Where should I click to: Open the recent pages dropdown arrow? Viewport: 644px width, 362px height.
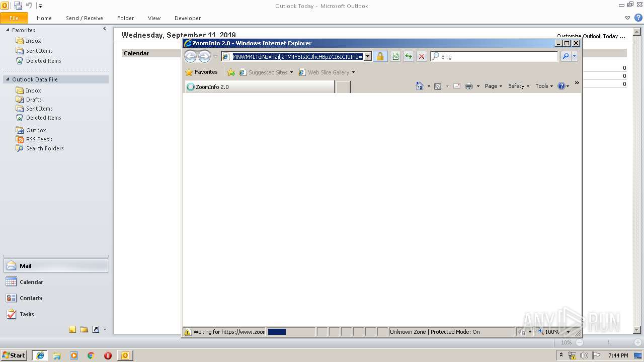216,57
